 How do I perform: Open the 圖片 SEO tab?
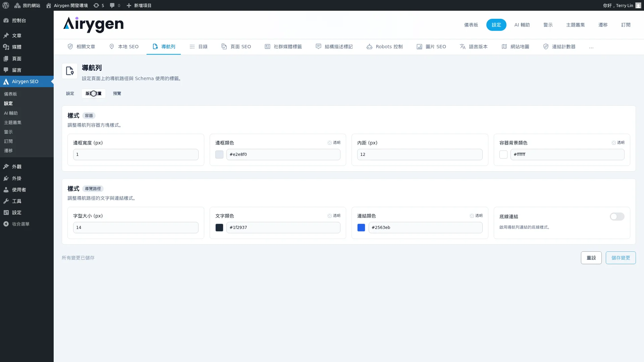coord(431,47)
